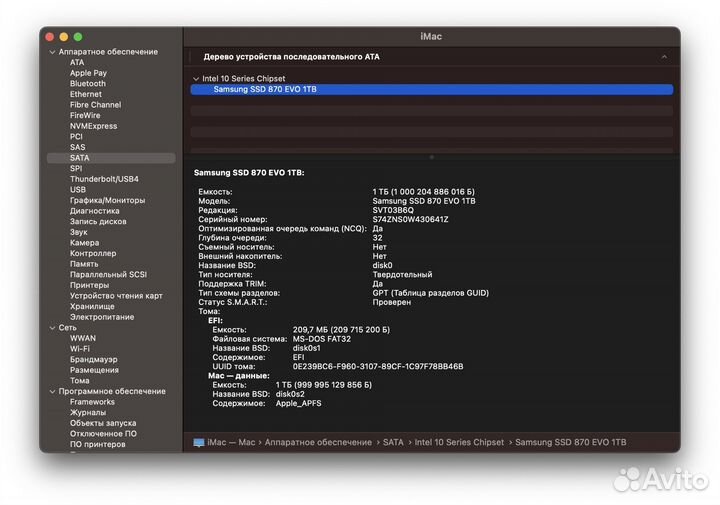Image resolution: width=720 pixels, height=505 pixels.
Task: Collapse the Программное обеспечение section
Action: [52, 392]
